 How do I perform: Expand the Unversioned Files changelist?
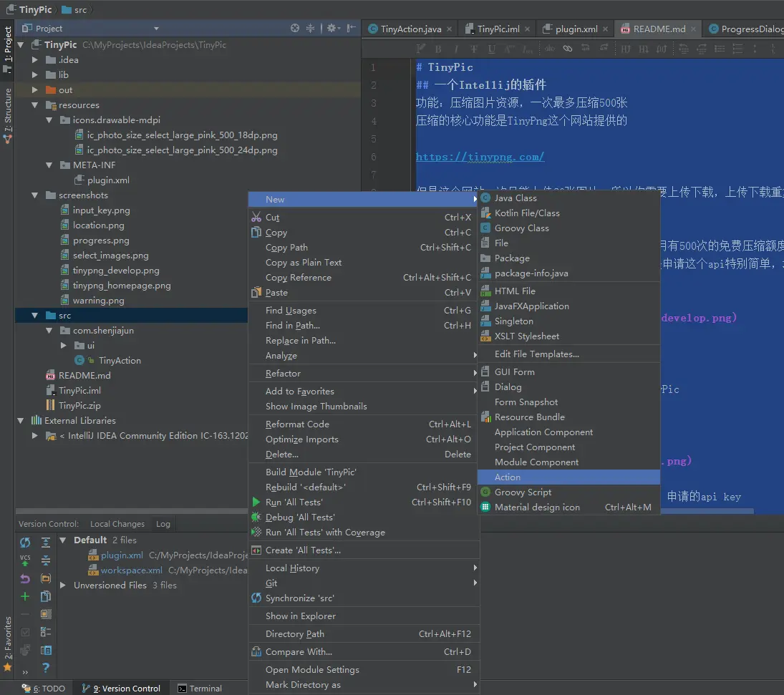[63, 585]
